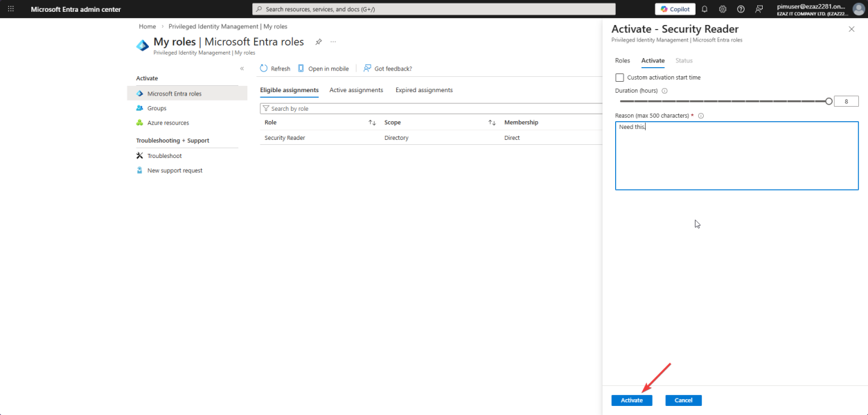
Task: Select the Security Reader role cell
Action: point(285,138)
